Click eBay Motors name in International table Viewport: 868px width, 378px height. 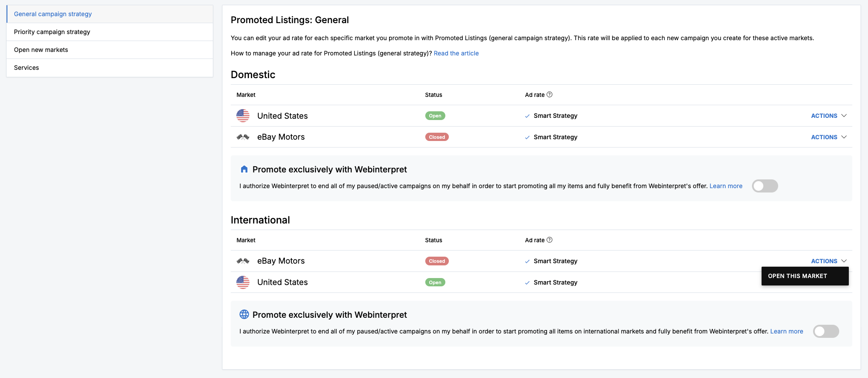pos(281,261)
